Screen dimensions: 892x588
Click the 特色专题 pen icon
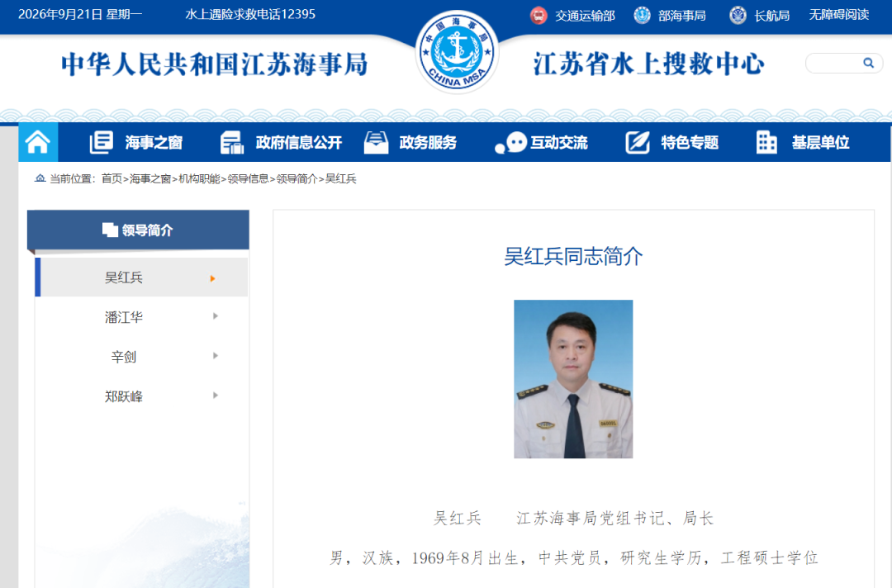pyautogui.click(x=637, y=142)
